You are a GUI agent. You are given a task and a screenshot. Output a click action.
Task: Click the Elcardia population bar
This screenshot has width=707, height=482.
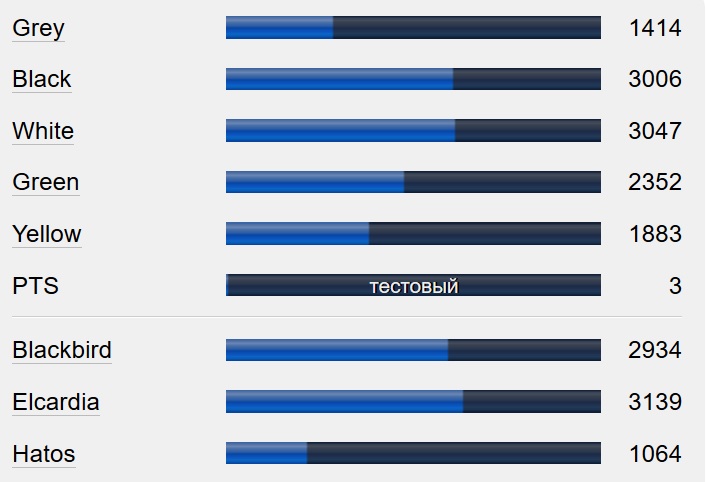point(413,402)
